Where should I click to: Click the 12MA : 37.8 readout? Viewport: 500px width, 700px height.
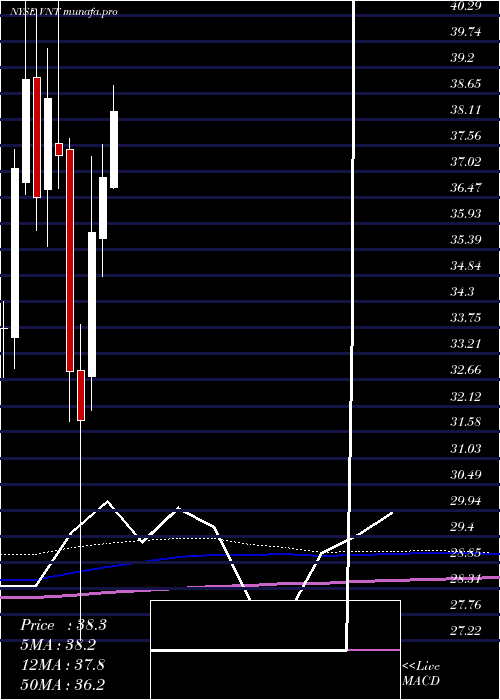(x=63, y=665)
